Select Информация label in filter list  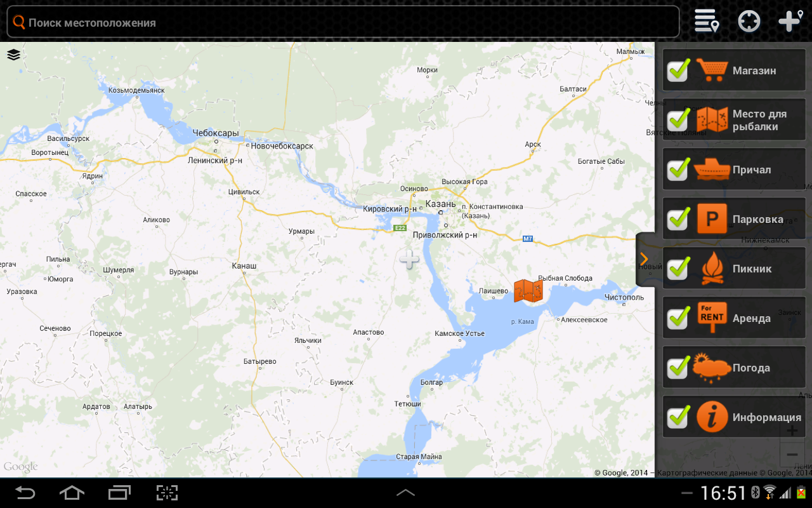tap(767, 417)
